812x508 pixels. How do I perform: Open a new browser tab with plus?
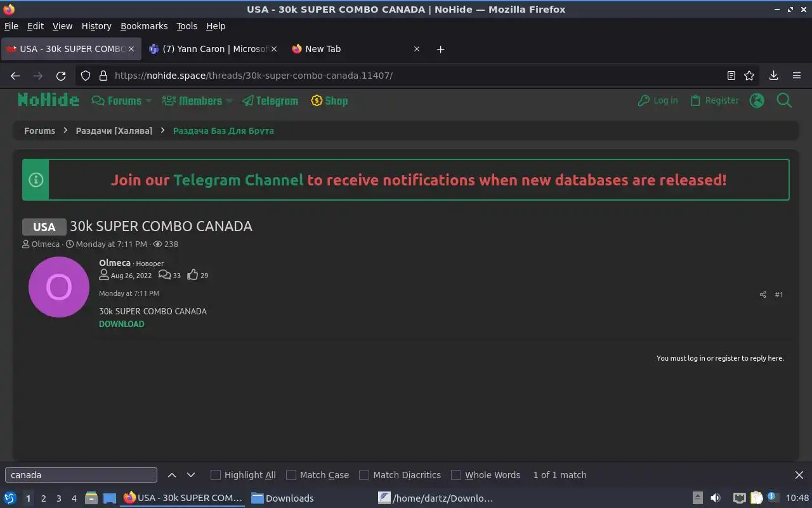(440, 49)
